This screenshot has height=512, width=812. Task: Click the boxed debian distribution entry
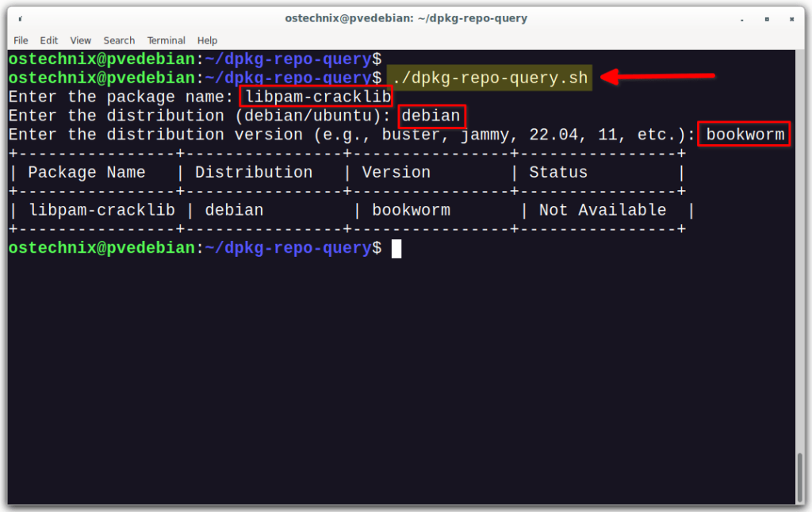(432, 115)
